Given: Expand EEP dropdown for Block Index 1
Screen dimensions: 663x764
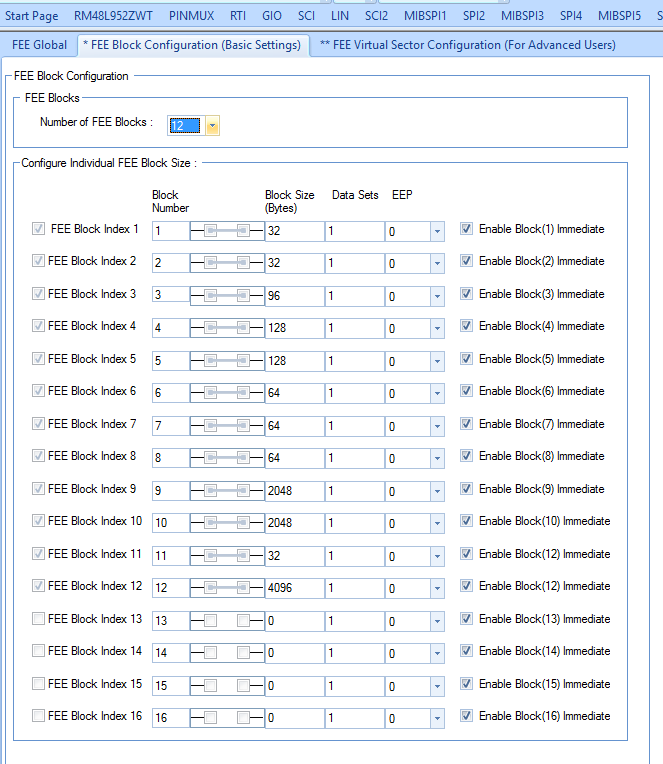Looking at the screenshot, I should coord(437,231).
